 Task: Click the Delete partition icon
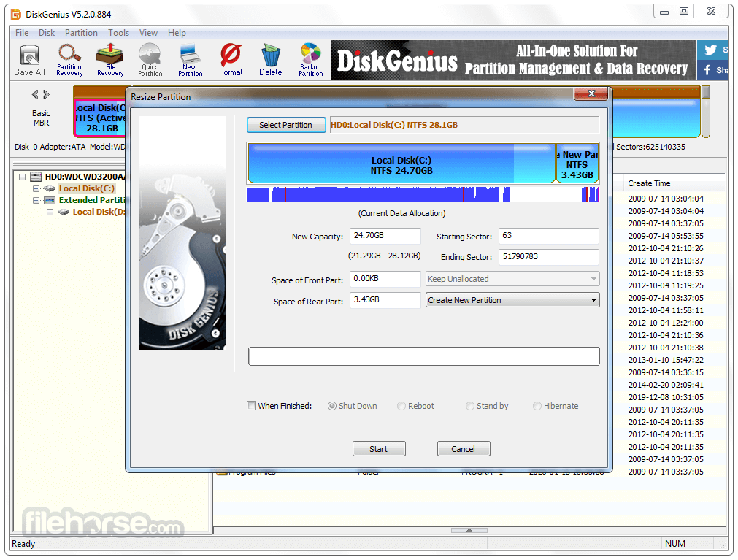click(x=271, y=61)
